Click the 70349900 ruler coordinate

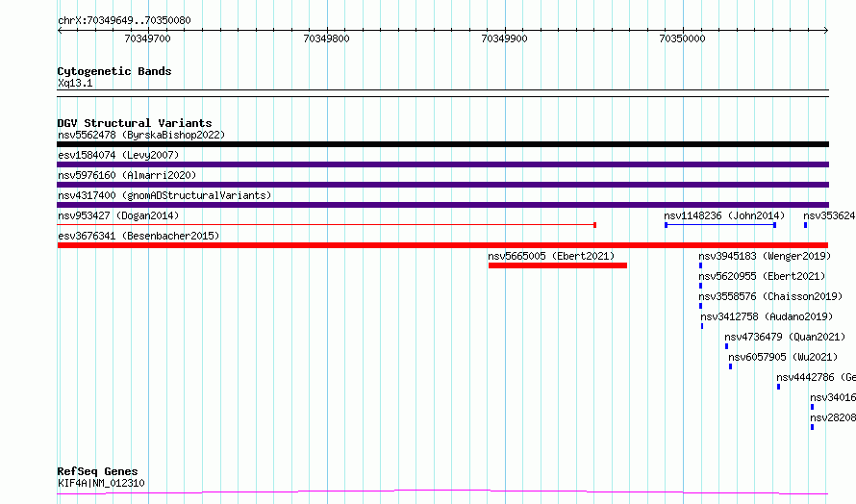504,38
